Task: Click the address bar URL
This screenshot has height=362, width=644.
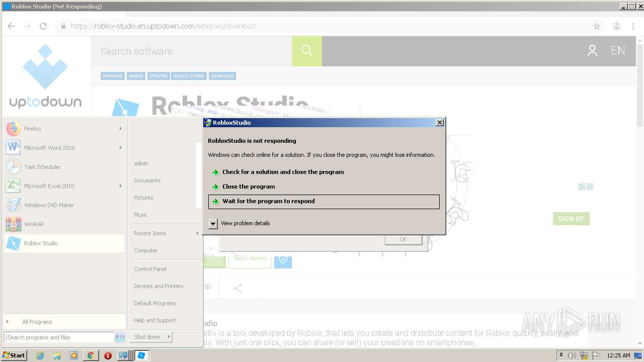Action: (163, 26)
